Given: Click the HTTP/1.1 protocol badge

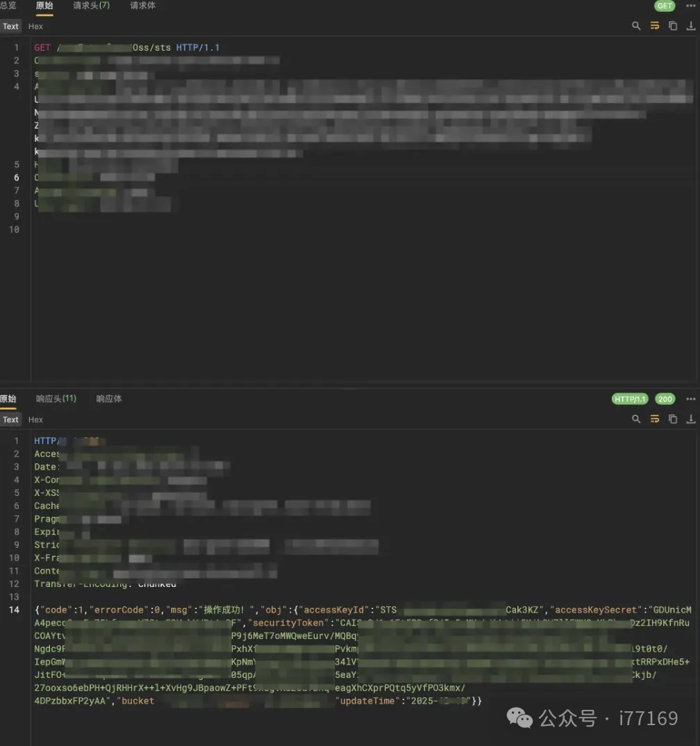Looking at the screenshot, I should (x=630, y=399).
